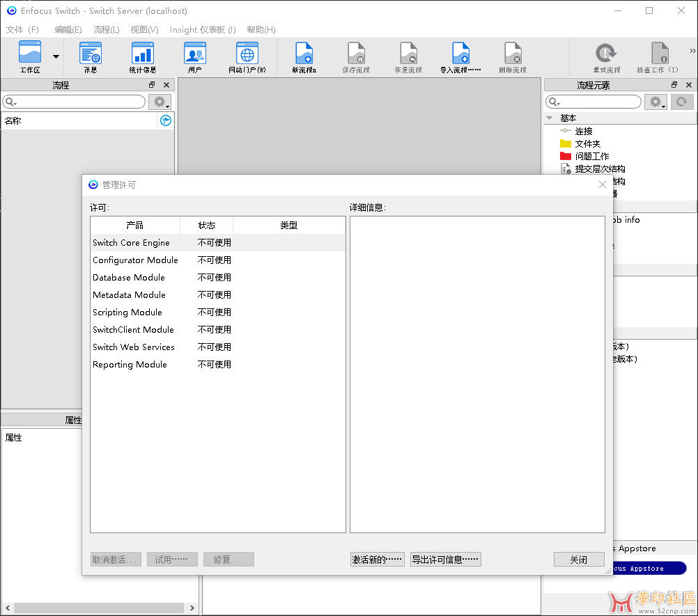
Task: Click the 取消激活 deactivate button
Action: tap(116, 560)
